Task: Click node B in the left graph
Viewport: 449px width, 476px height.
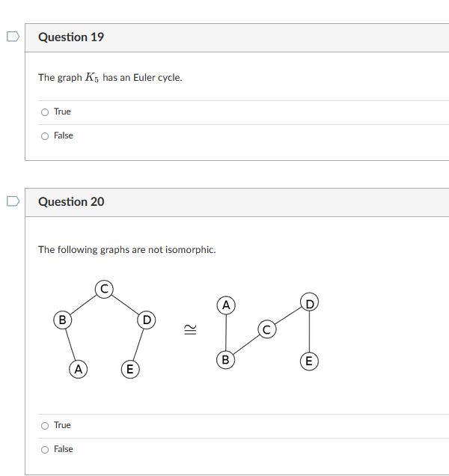Action: pyautogui.click(x=63, y=320)
